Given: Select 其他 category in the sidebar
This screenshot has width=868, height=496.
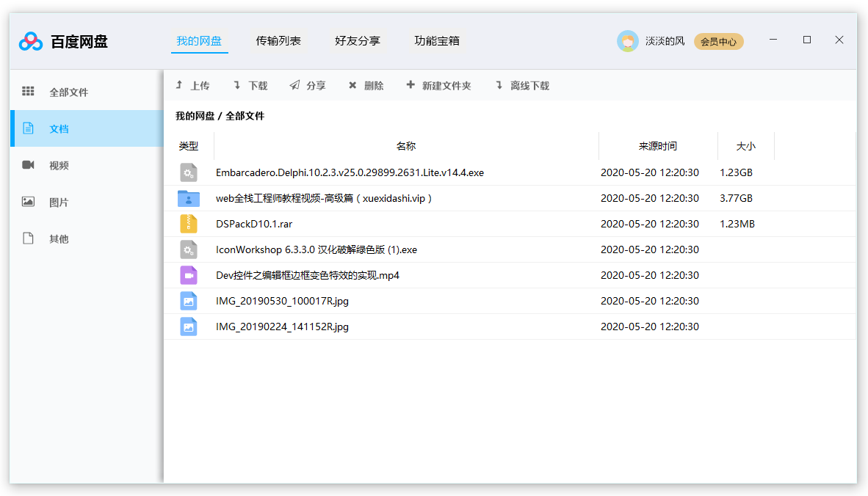Looking at the screenshot, I should click(87, 238).
